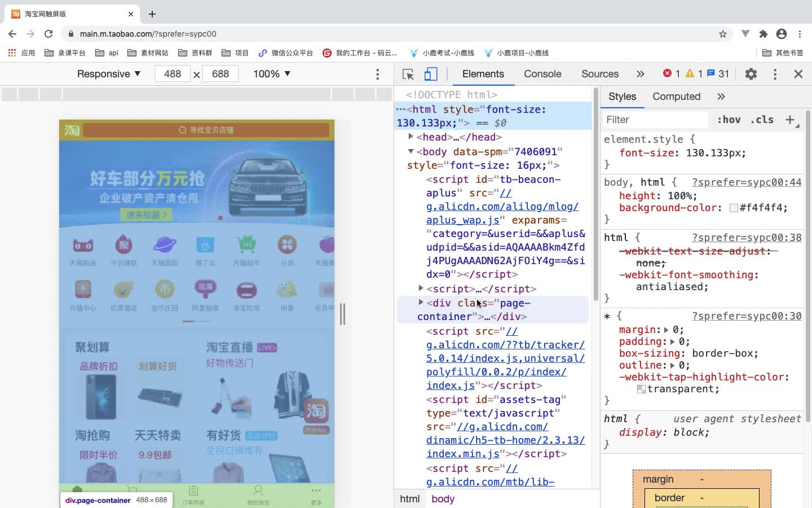Toggle the :hov element state button
This screenshot has width=812, height=508.
click(729, 120)
